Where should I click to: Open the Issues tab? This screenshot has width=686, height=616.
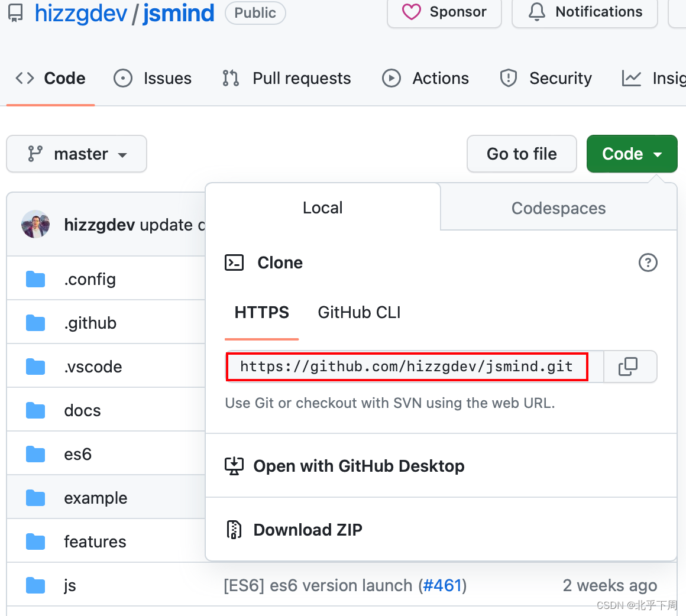pos(152,78)
